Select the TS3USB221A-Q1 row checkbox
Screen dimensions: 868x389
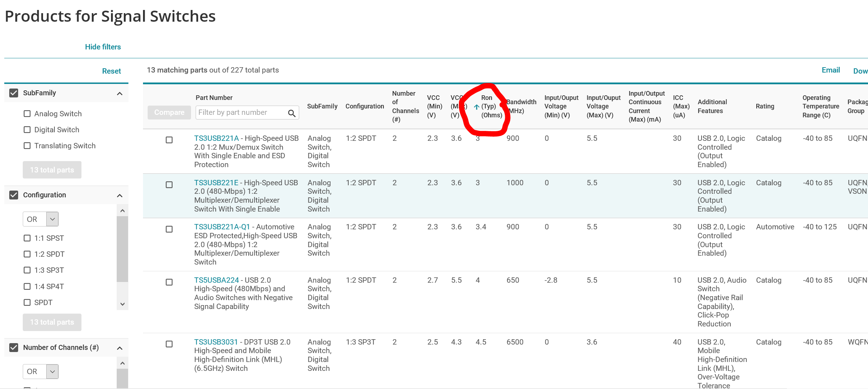coord(169,229)
